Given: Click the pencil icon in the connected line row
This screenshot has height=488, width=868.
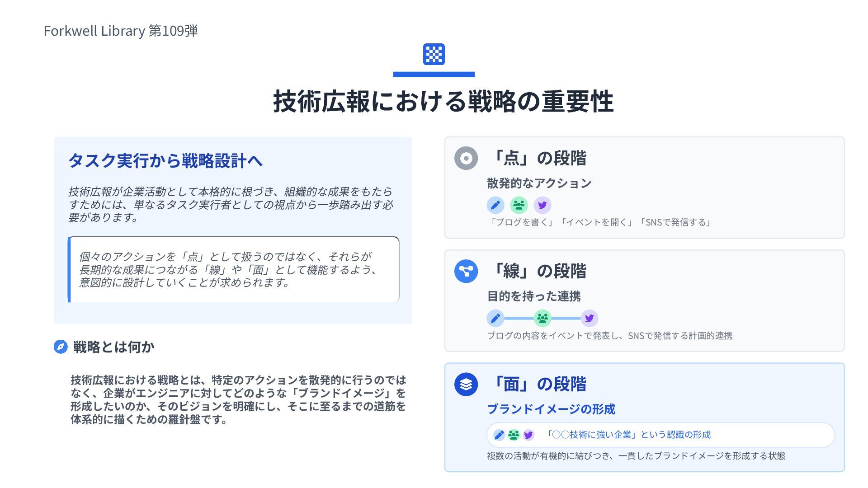Looking at the screenshot, I should click(495, 318).
